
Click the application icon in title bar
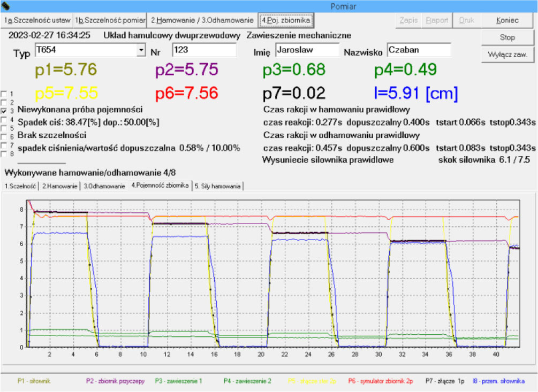pos(6,6)
